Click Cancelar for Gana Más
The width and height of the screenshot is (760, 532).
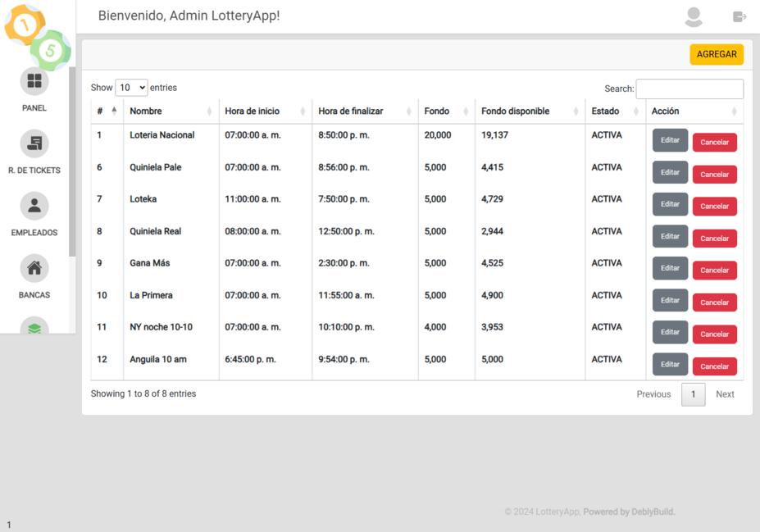(714, 270)
